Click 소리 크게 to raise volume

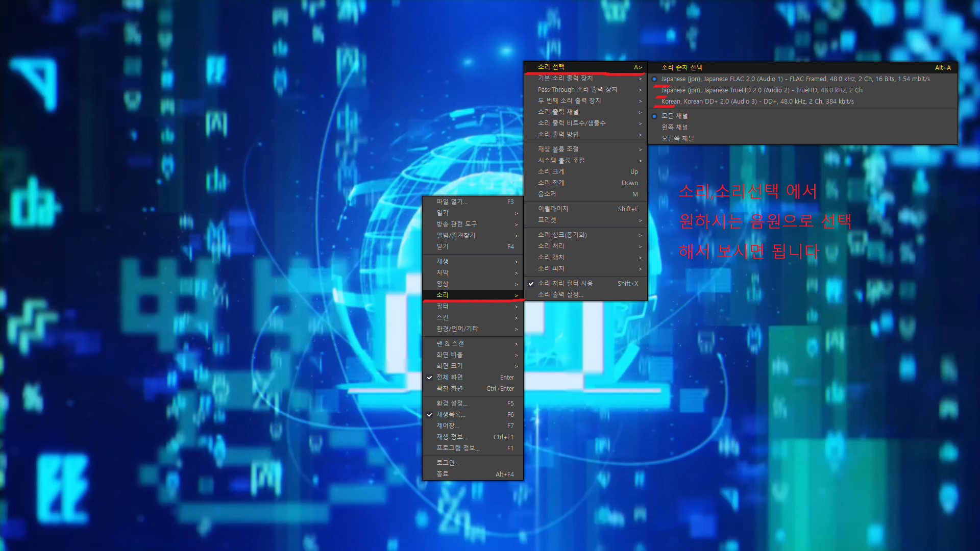coord(551,172)
